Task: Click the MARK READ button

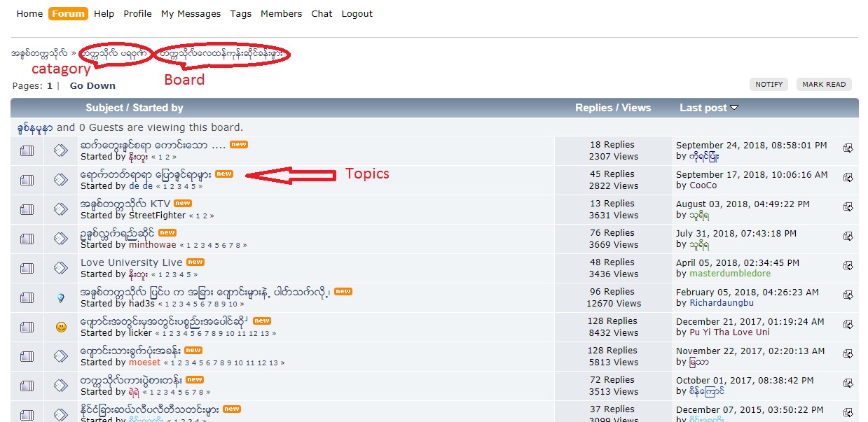Action: click(824, 84)
